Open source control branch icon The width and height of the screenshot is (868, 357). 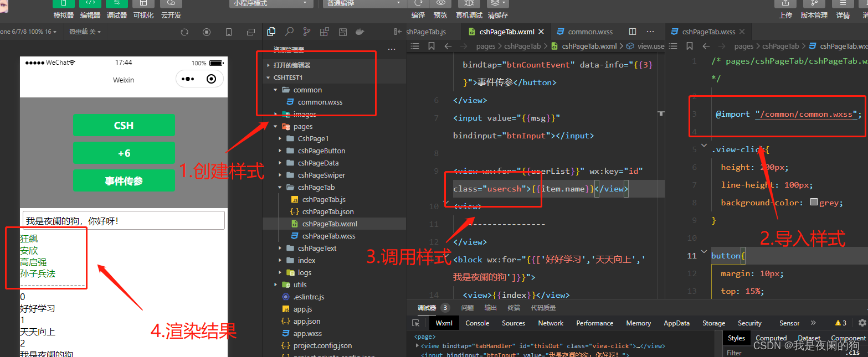307,32
